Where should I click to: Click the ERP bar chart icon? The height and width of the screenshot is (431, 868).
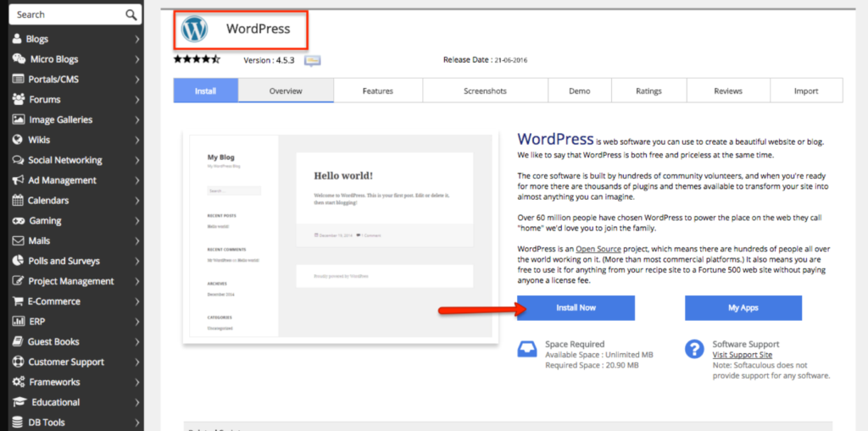(19, 322)
